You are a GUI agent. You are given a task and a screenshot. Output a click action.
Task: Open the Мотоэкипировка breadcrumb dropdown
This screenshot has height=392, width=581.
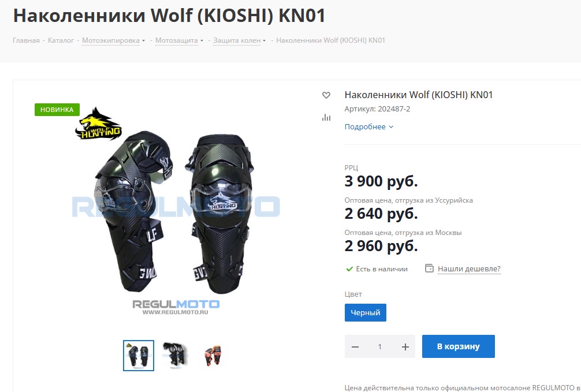coord(113,40)
